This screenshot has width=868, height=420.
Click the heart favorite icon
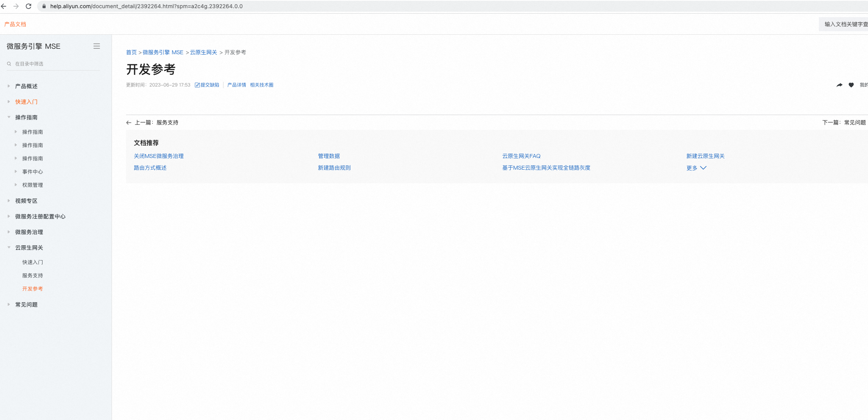pyautogui.click(x=851, y=85)
